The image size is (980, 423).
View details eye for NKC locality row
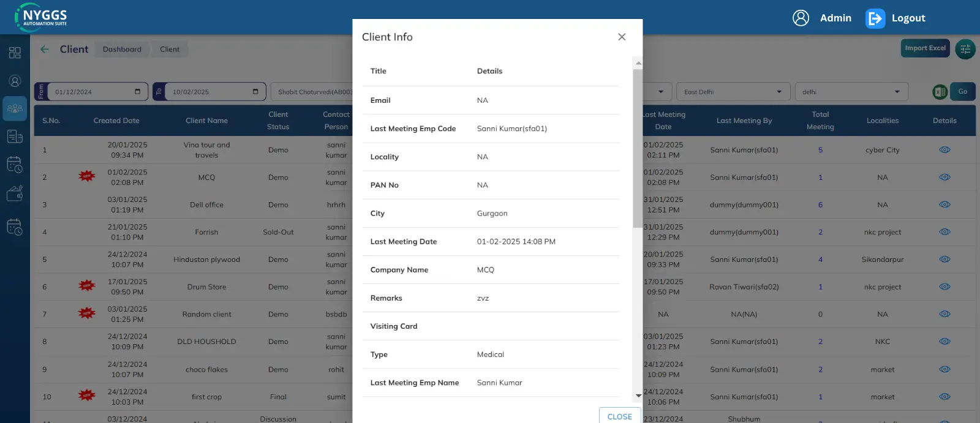point(944,342)
